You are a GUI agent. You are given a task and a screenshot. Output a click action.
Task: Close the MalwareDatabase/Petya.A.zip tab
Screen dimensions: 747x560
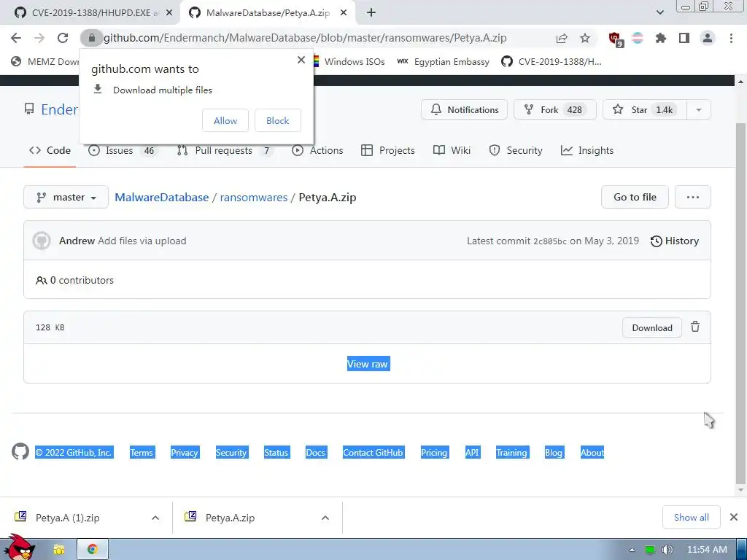pyautogui.click(x=344, y=13)
